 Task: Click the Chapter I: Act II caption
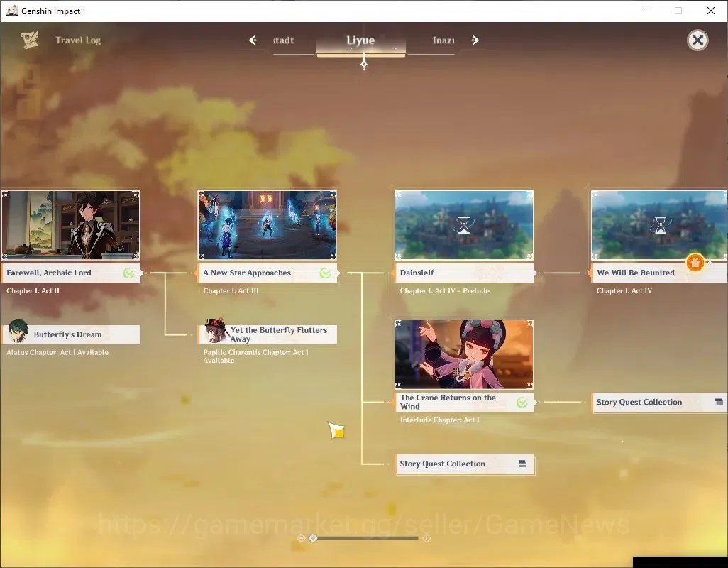coord(33,290)
